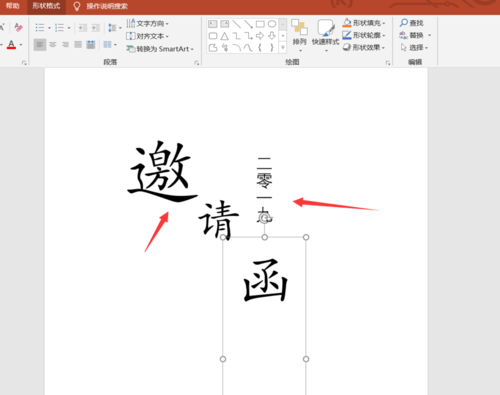500x395 pixels.
Task: Click the 替换 (Replace) button
Action: 411,35
